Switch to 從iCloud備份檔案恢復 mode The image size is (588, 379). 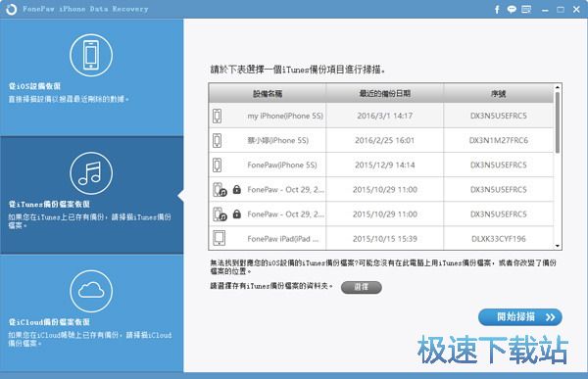coord(92,313)
